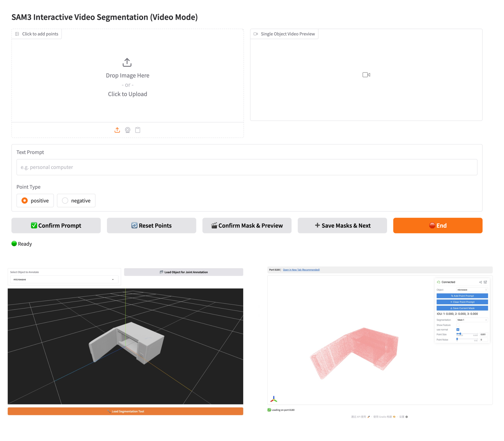This screenshot has height=441, width=504.
Task: Click the RGB axis gizmo in the point cloud viewer
Action: click(274, 399)
